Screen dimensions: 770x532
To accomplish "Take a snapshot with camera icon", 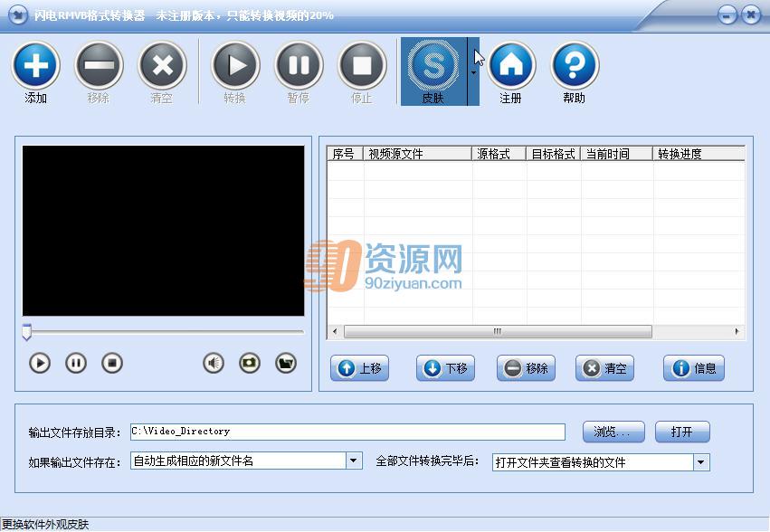I will pos(250,364).
